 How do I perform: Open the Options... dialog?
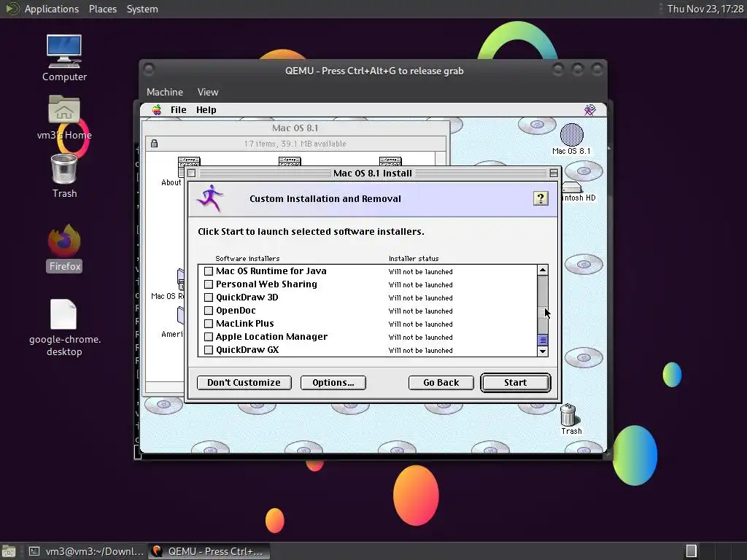click(333, 382)
